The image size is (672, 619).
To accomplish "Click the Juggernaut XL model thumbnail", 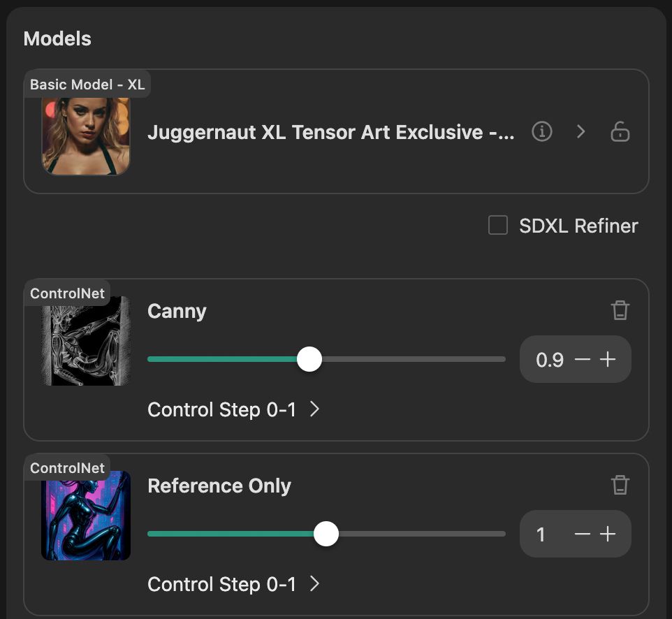I will (86, 136).
